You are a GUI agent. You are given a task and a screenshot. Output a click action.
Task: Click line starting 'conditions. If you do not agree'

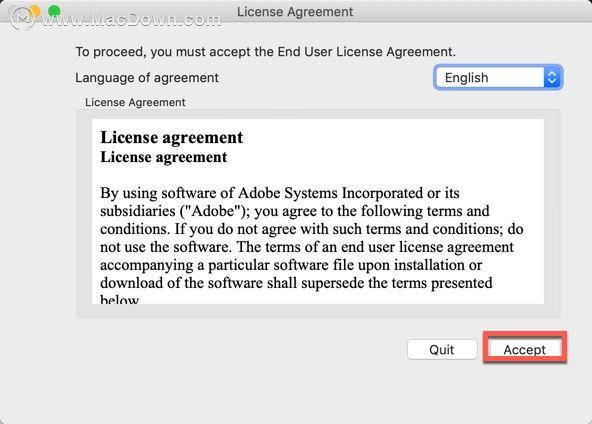pyautogui.click(x=312, y=229)
